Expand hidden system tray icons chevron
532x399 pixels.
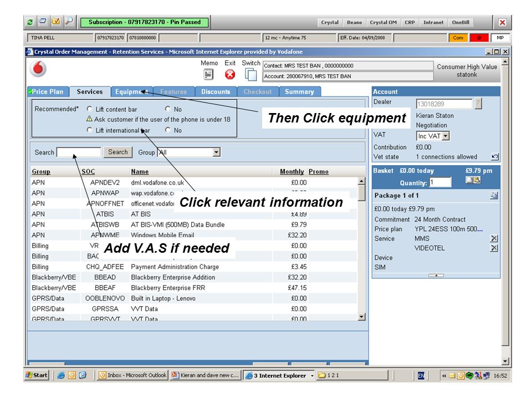tap(444, 376)
